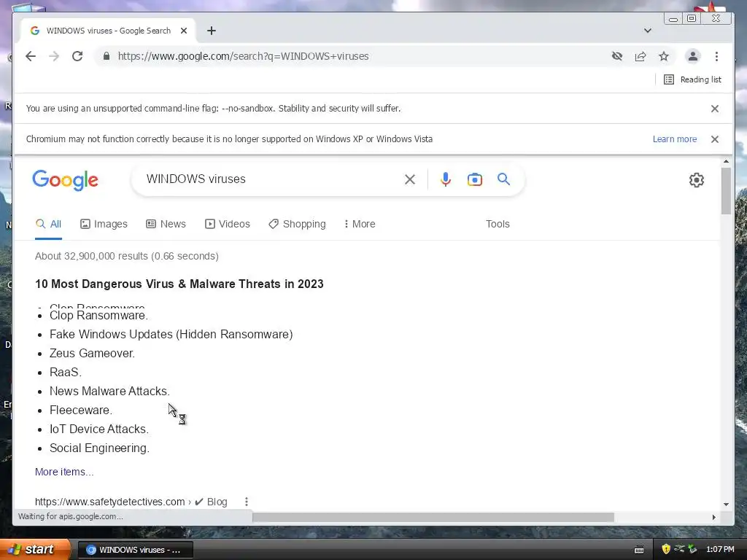Image resolution: width=747 pixels, height=560 pixels.
Task: Open the Reading list panel
Action: 693,79
